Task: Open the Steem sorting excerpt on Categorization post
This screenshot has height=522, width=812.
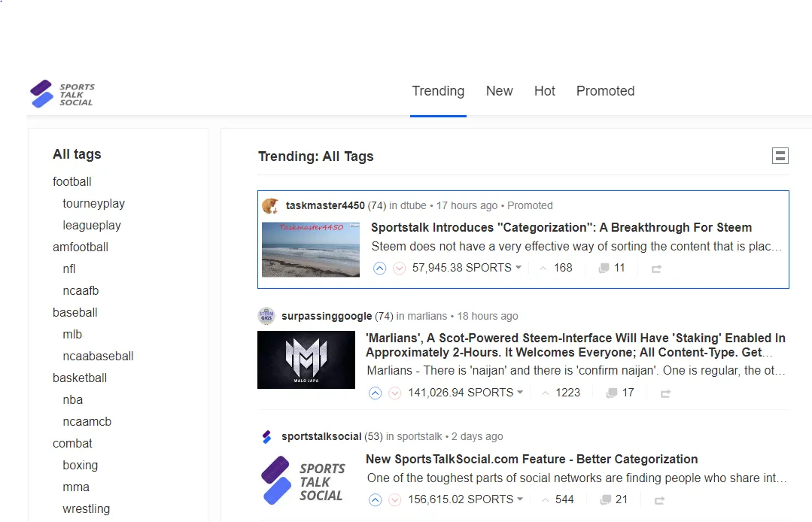Action: (x=576, y=246)
